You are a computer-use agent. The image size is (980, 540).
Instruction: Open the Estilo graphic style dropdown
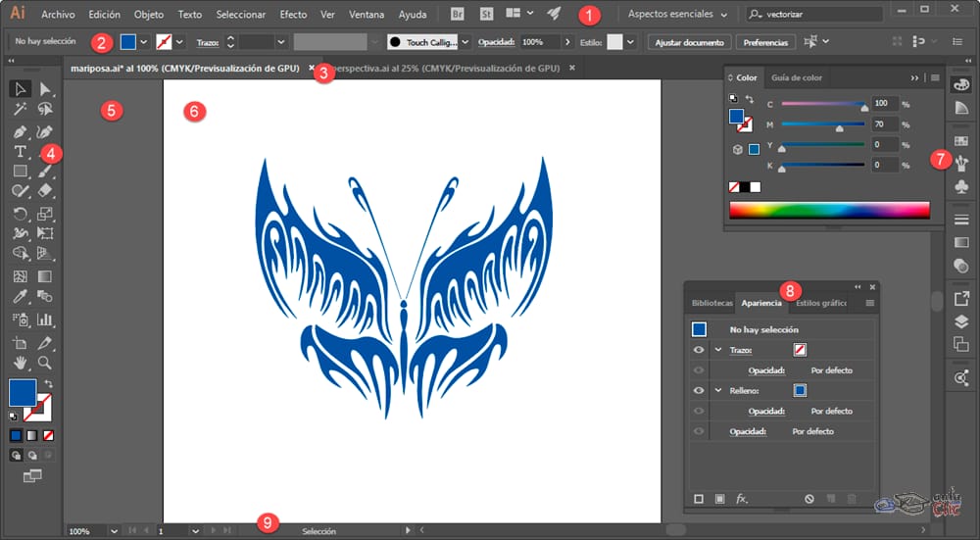(x=630, y=42)
